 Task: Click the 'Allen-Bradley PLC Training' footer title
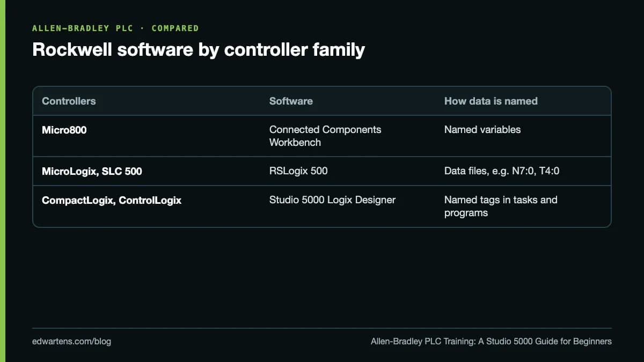pyautogui.click(x=491, y=341)
